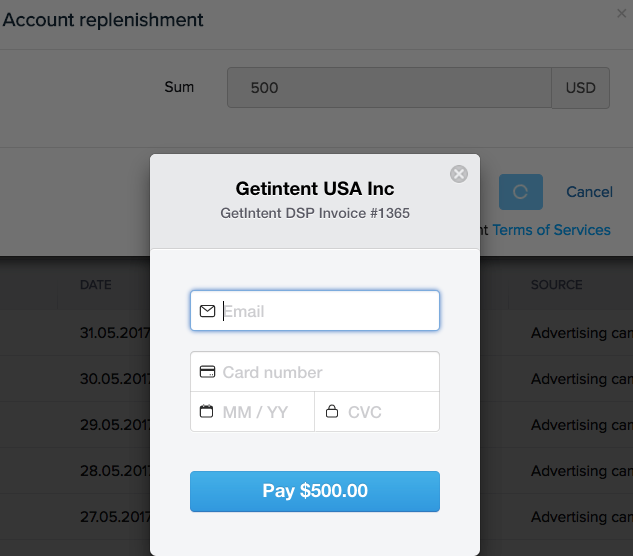Click the lock icon beside CVC
Image resolution: width=633 pixels, height=556 pixels.
[331, 411]
